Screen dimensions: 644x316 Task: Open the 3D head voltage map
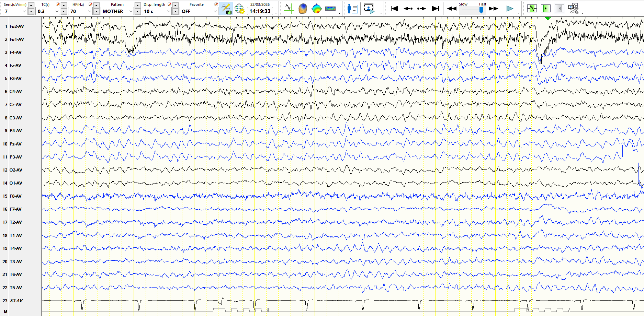click(303, 9)
